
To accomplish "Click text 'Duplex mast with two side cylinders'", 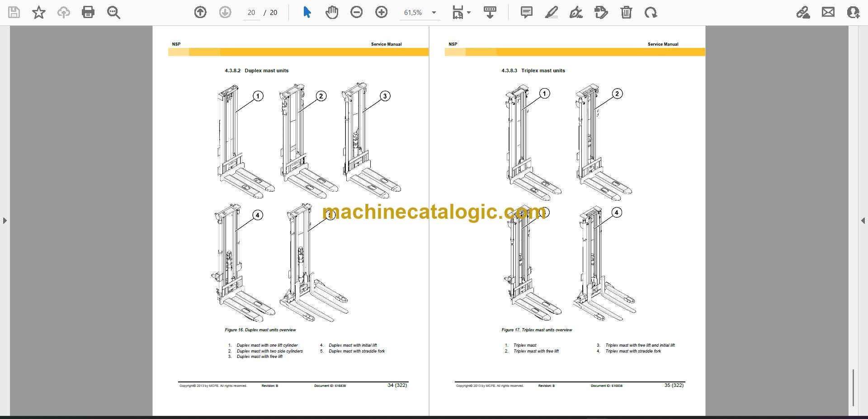I will [270, 351].
